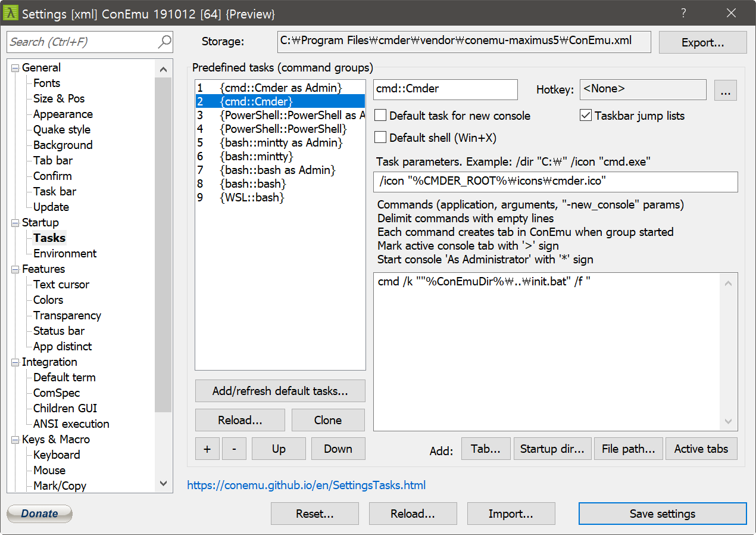The height and width of the screenshot is (535, 756).
Task: Click Save settings button
Action: pyautogui.click(x=663, y=514)
